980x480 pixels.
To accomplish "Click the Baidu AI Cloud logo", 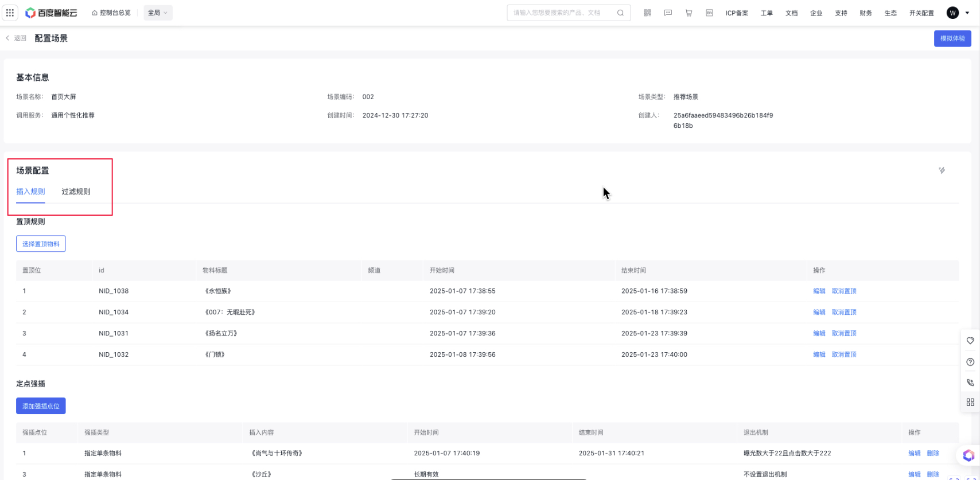I will tap(51, 13).
